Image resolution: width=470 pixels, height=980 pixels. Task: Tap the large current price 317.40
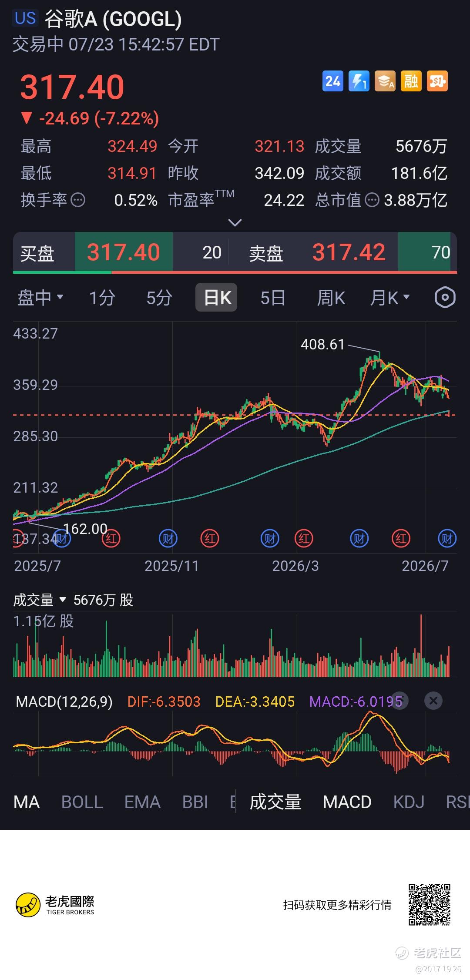[x=72, y=87]
